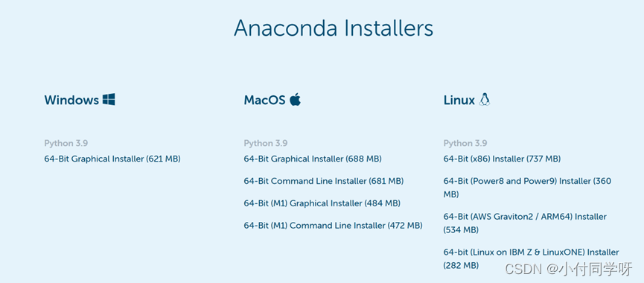Viewport: 644px width, 283px height.
Task: Select 64-Bit (M1) Graphical Installer link
Action: pos(322,203)
